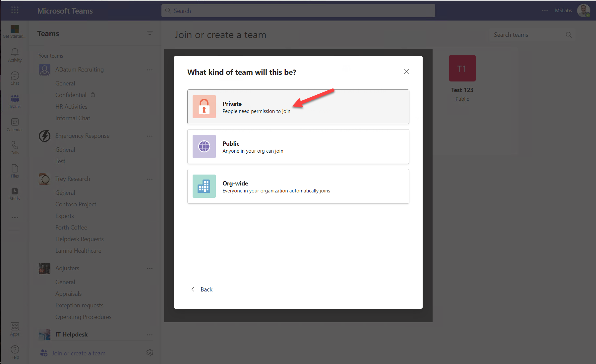
Task: Click the IT Helpdesk team avatar
Action: (x=44, y=335)
